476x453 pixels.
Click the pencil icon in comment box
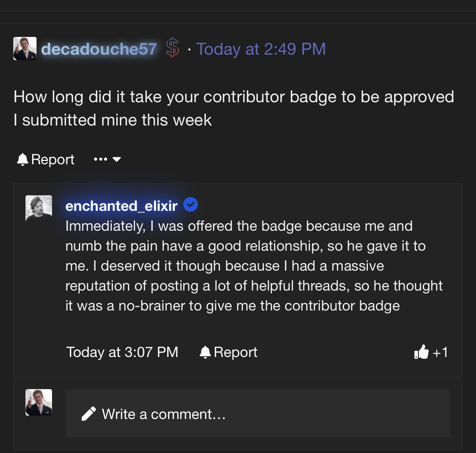click(89, 414)
